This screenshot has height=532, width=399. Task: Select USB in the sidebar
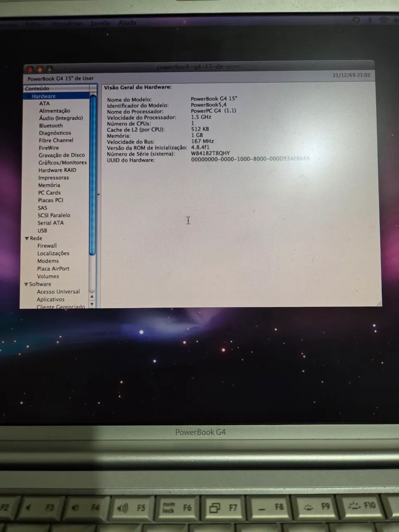[42, 231]
